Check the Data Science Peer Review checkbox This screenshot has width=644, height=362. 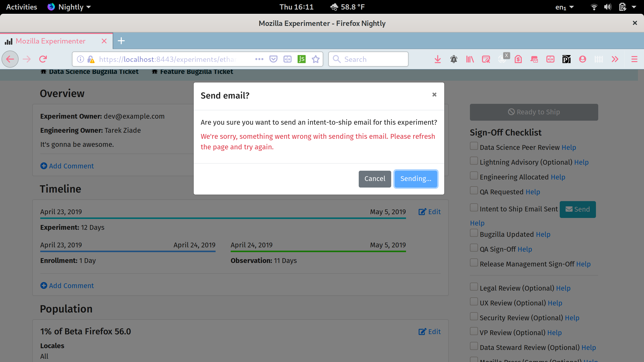click(474, 146)
